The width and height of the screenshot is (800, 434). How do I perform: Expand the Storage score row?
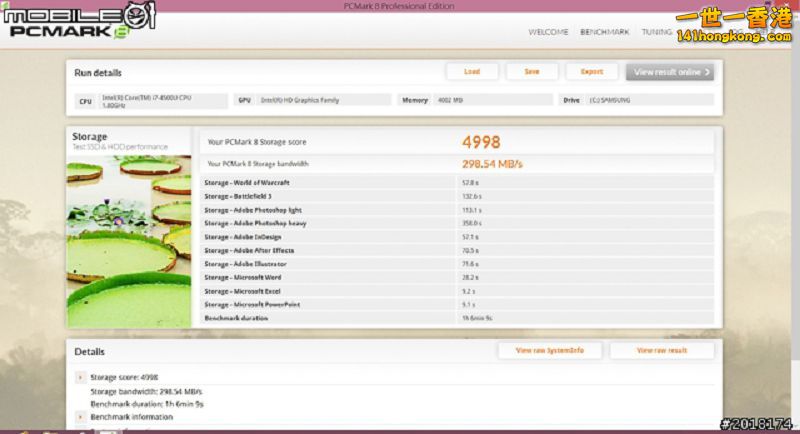point(80,377)
